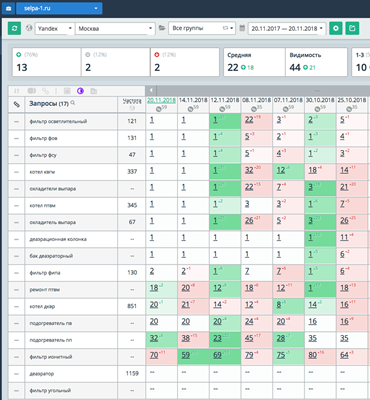
Task: Click the 14.11.2018 column header
Action: click(x=193, y=100)
